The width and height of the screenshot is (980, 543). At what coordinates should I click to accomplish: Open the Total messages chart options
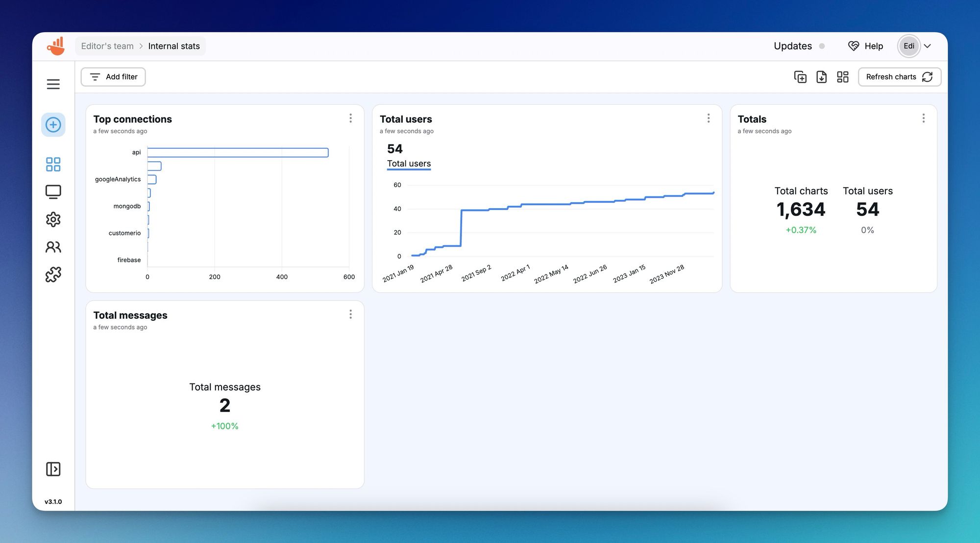(350, 314)
